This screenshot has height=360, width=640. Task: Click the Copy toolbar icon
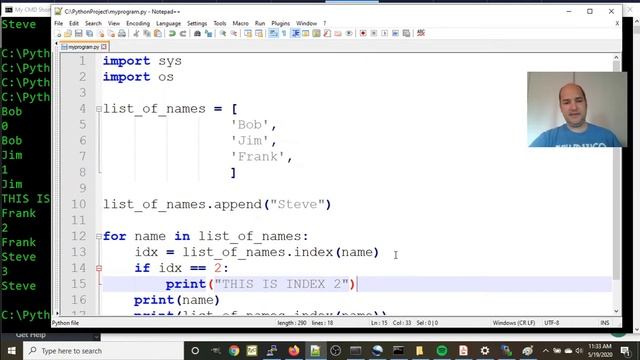click(x=147, y=33)
